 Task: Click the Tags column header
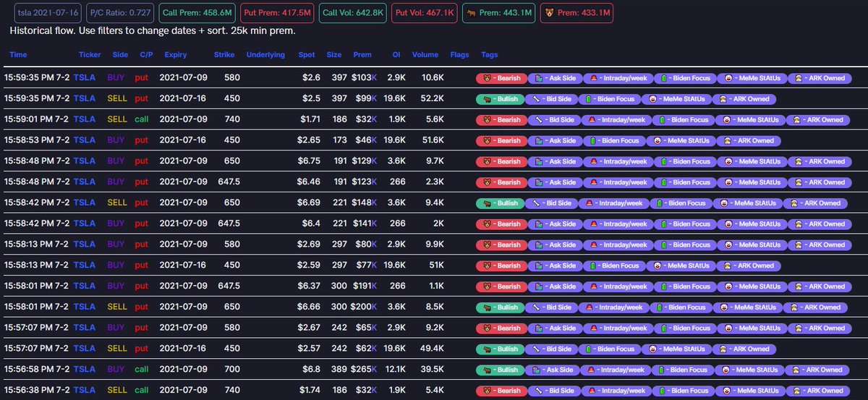coord(489,55)
